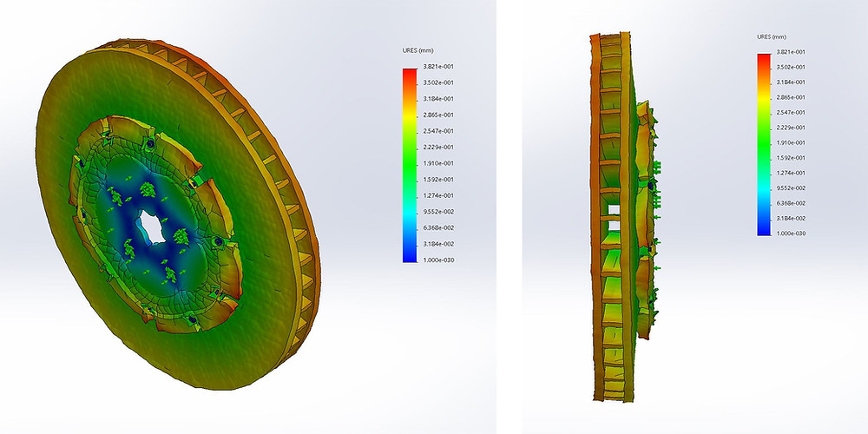Click 1.910e-001 in side view legend
Screen dimensions: 868x434
click(x=792, y=143)
